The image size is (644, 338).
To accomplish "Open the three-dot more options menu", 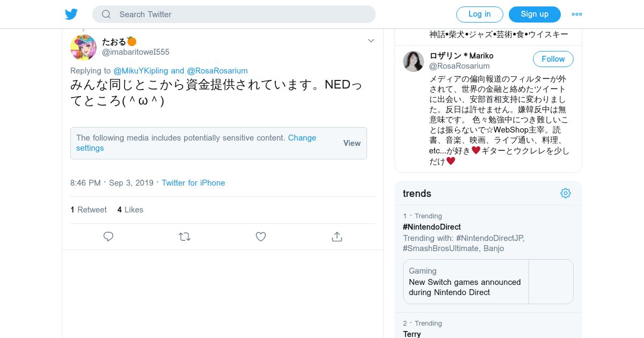I will coord(577,14).
